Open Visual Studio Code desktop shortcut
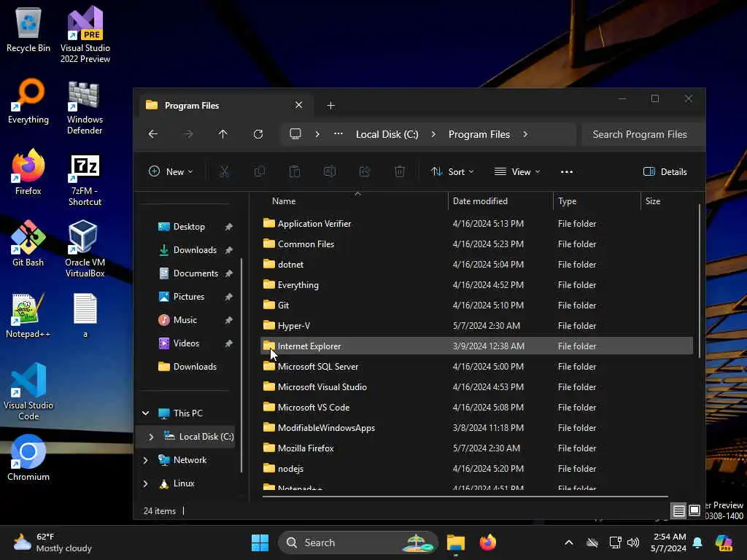747x560 pixels. (28, 392)
